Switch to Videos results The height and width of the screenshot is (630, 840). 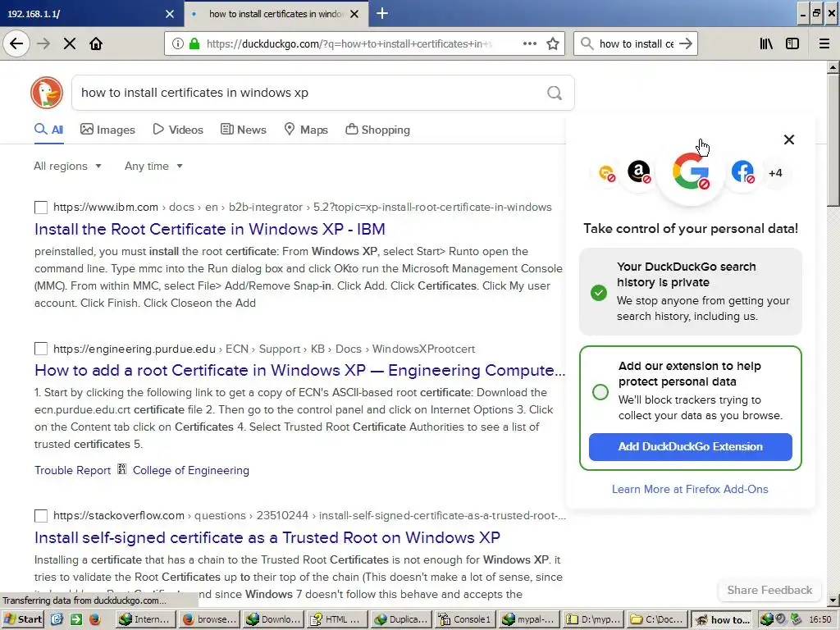(x=178, y=130)
